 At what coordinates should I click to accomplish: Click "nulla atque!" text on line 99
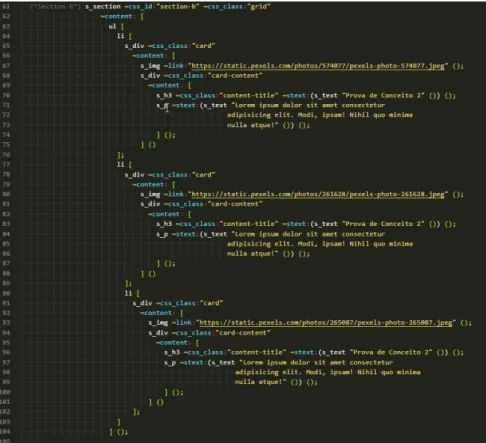259,382
